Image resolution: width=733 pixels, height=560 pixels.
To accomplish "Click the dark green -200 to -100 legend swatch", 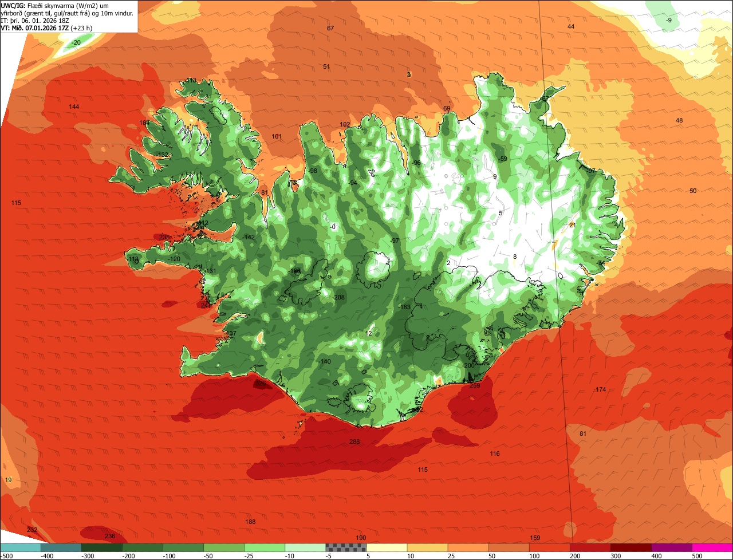I will point(143,547).
